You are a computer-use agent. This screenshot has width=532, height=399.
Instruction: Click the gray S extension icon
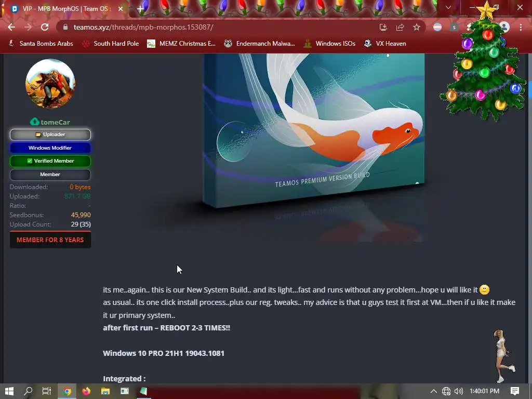(454, 27)
